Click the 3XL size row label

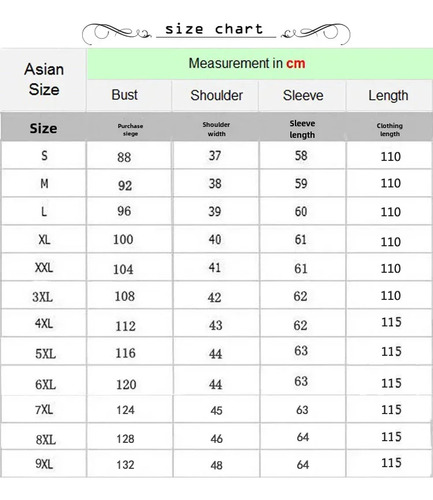click(43, 297)
